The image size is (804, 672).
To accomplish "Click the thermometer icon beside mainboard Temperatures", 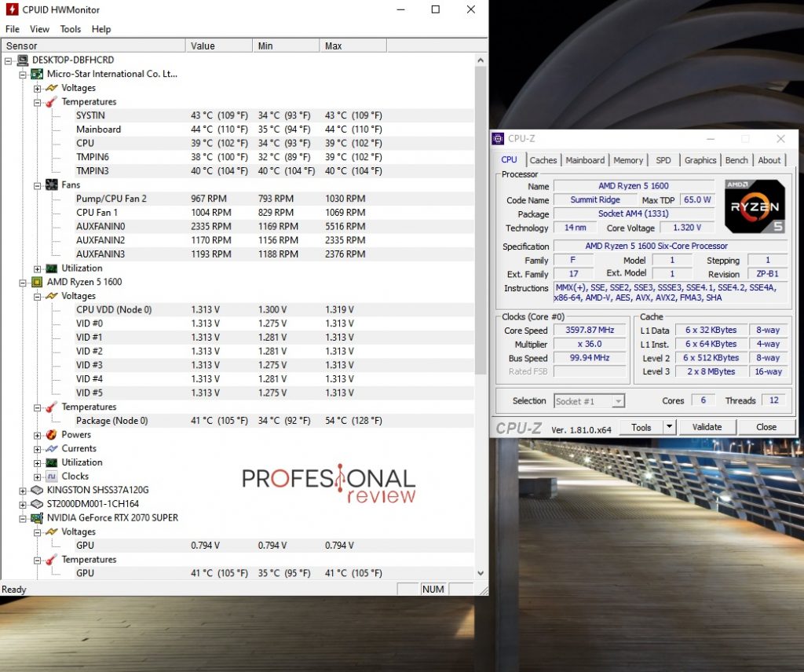I will (51, 102).
